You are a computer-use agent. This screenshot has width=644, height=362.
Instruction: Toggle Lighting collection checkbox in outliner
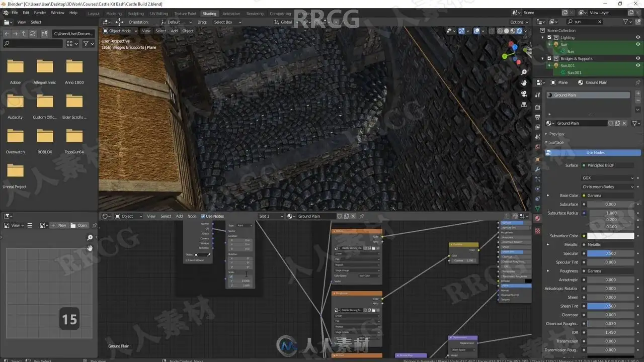[x=549, y=37]
